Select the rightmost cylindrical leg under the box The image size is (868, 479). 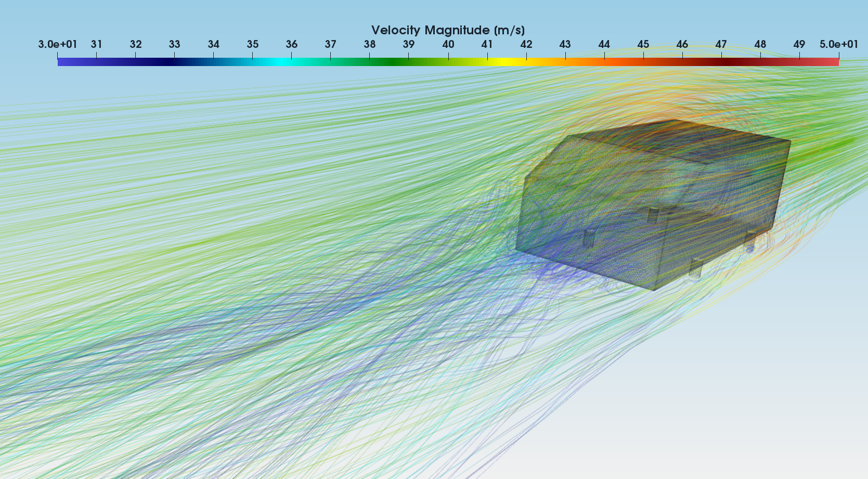tap(750, 242)
